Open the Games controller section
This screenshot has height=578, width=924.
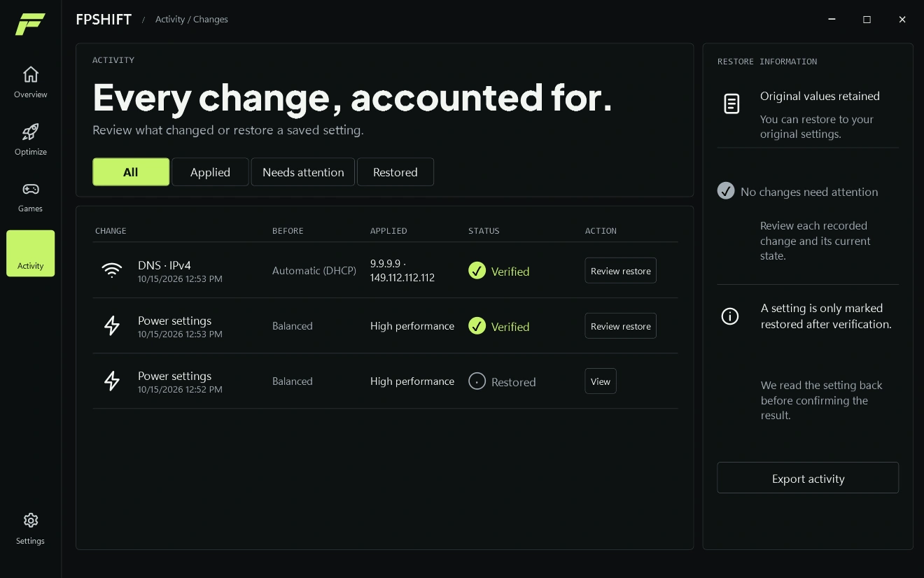(31, 197)
